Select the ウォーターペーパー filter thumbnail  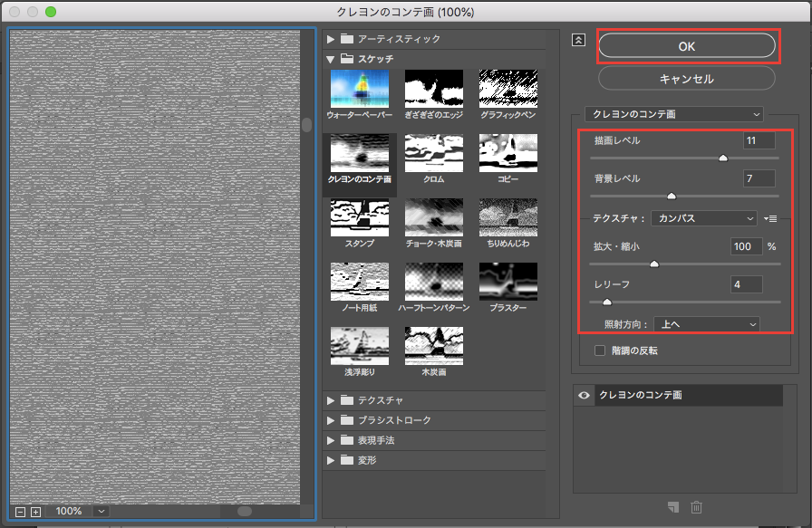tap(360, 89)
